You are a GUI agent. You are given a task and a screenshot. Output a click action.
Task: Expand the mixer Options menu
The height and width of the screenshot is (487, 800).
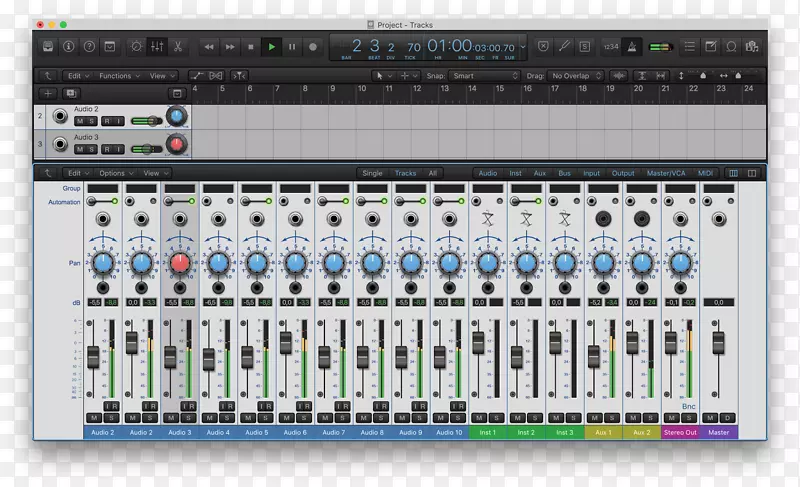(113, 173)
